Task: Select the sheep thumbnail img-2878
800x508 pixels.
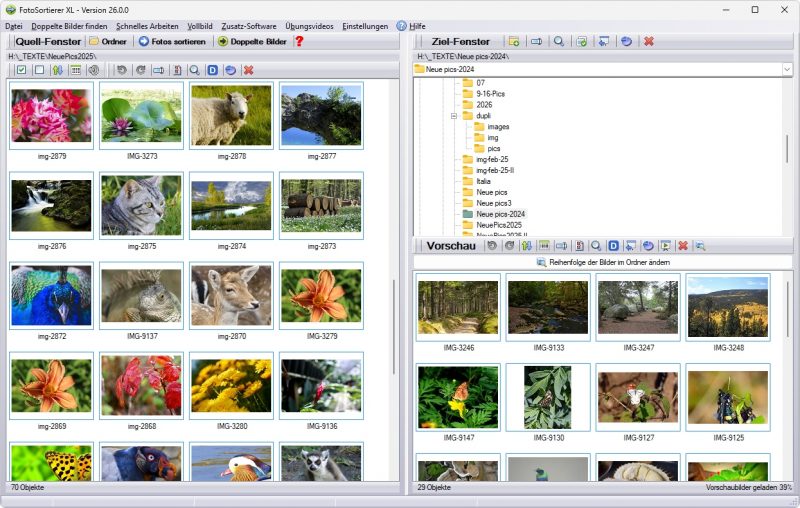Action: pyautogui.click(x=232, y=115)
